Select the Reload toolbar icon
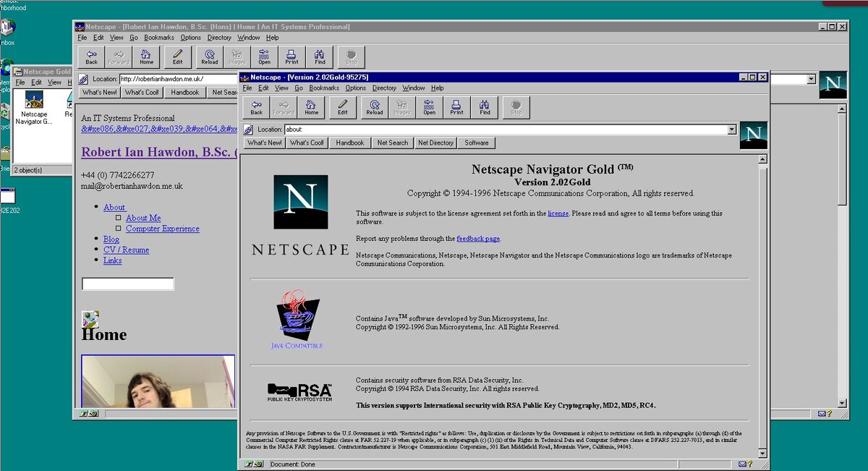The image size is (868, 471). 374,107
